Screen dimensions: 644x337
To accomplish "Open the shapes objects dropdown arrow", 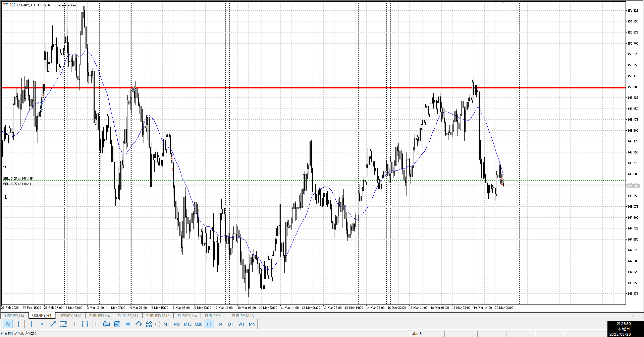I will pos(155,324).
